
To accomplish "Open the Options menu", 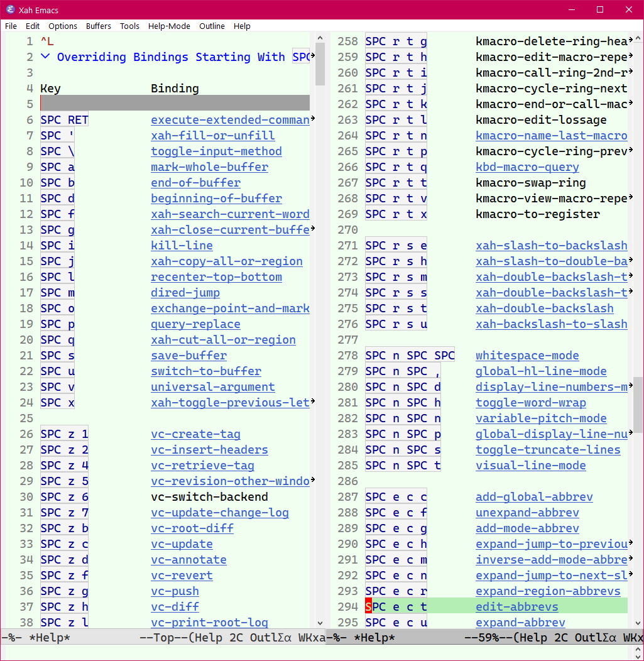I will pos(63,26).
